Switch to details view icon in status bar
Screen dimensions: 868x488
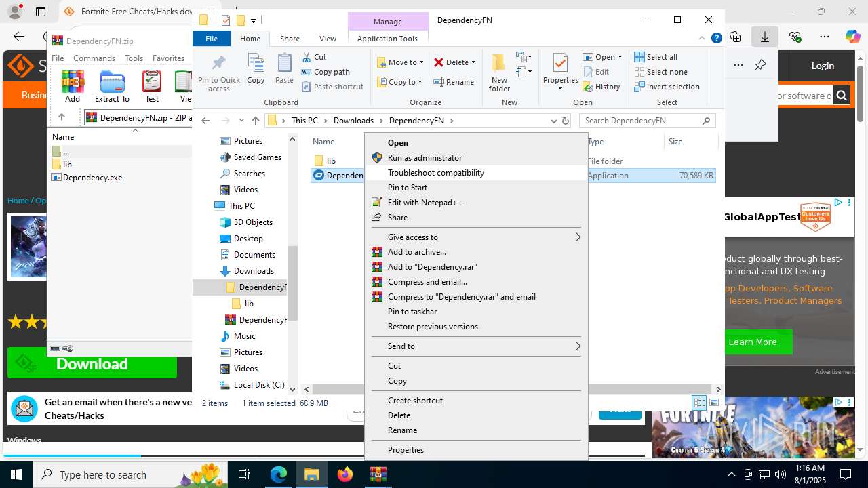click(699, 403)
